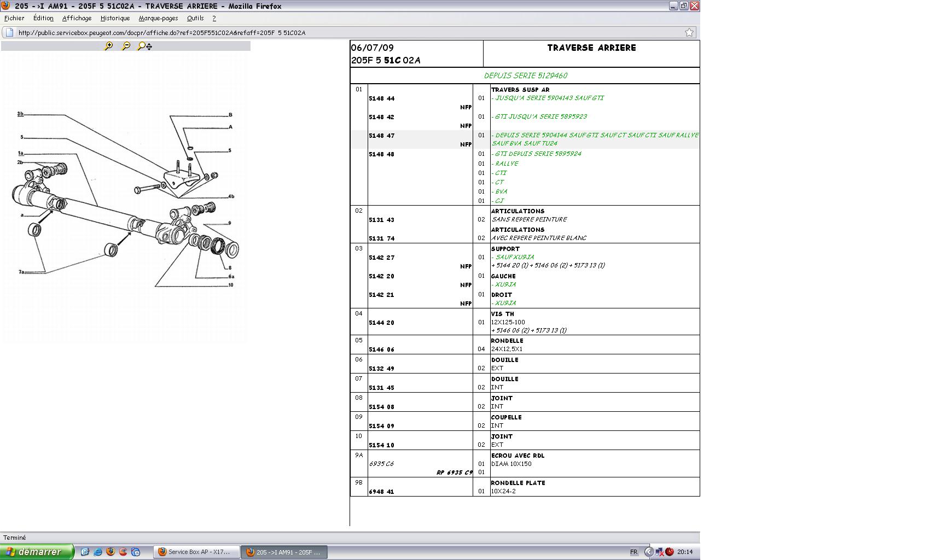Open the FR language indicator
Viewport: 936px width, 560px height.
click(x=633, y=552)
